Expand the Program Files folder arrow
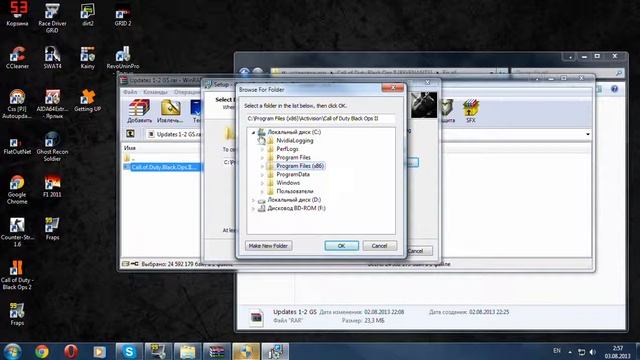The height and width of the screenshot is (360, 640). pyautogui.click(x=262, y=158)
